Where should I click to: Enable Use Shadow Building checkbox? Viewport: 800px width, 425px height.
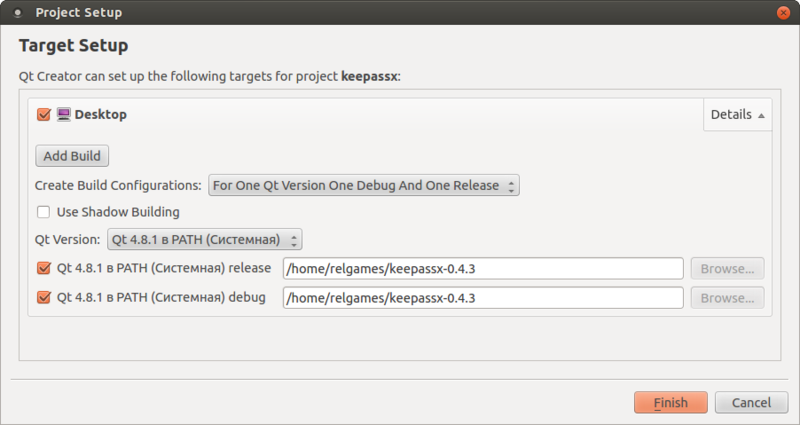pos(44,212)
